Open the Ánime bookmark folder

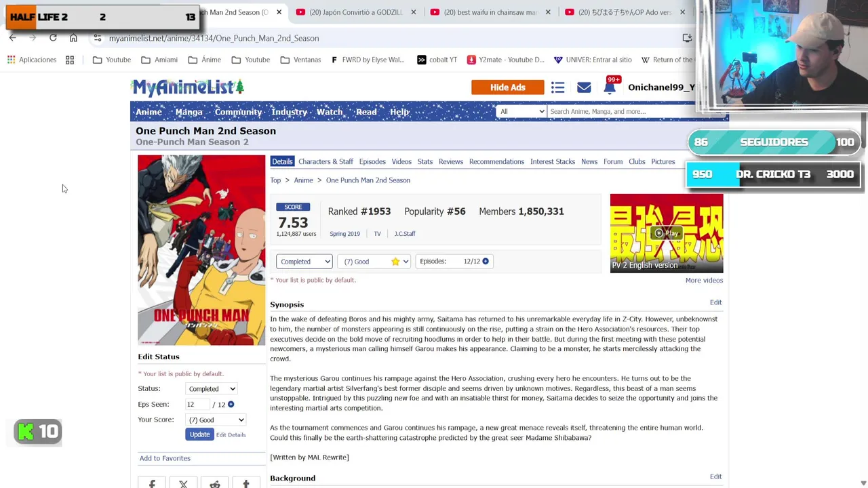pyautogui.click(x=205, y=60)
